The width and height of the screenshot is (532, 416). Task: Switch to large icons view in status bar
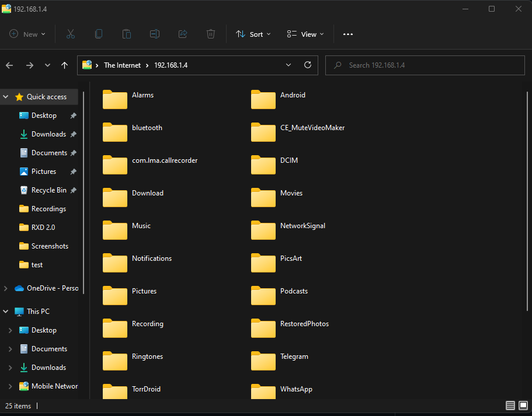pyautogui.click(x=523, y=405)
